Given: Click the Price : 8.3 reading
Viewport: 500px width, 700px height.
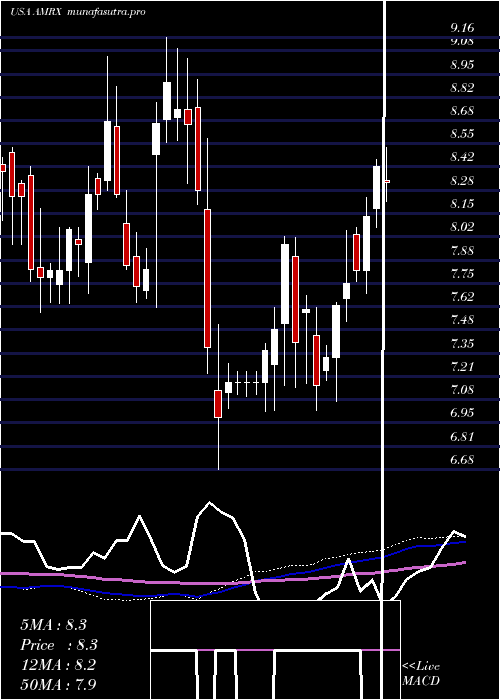Looking at the screenshot, I should coord(59,645).
